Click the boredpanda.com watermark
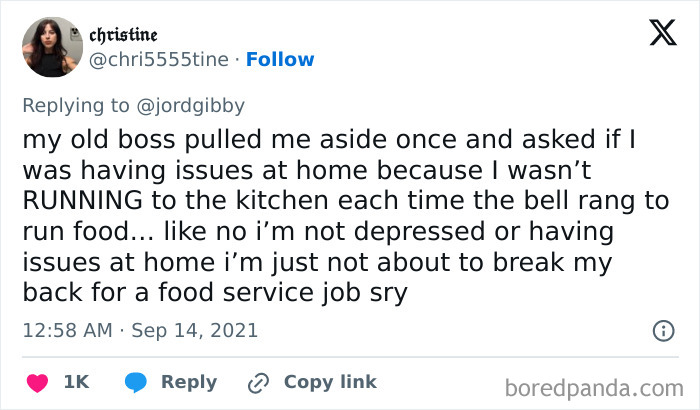Image resolution: width=700 pixels, height=410 pixels. point(594,388)
